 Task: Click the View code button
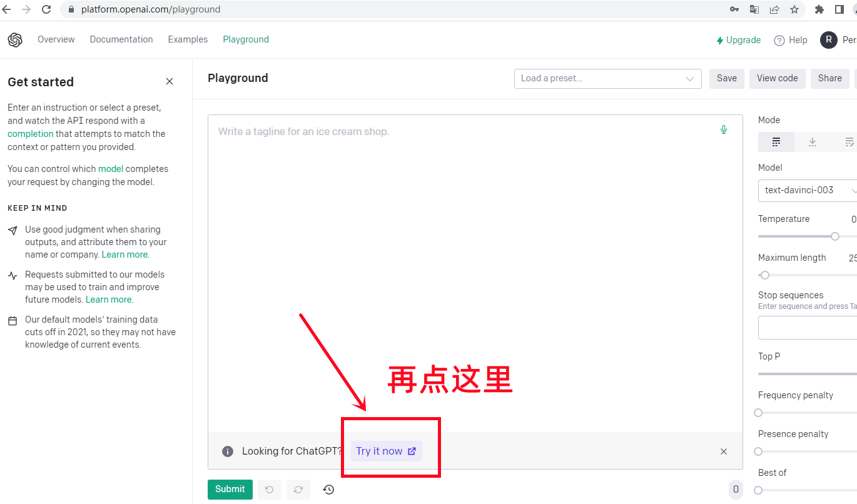(777, 78)
